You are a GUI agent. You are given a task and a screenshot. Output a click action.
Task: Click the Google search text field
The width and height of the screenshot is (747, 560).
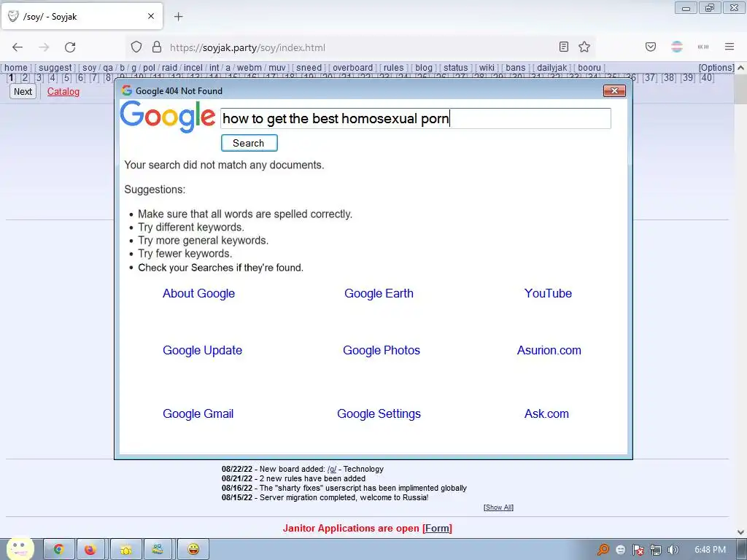click(x=415, y=118)
